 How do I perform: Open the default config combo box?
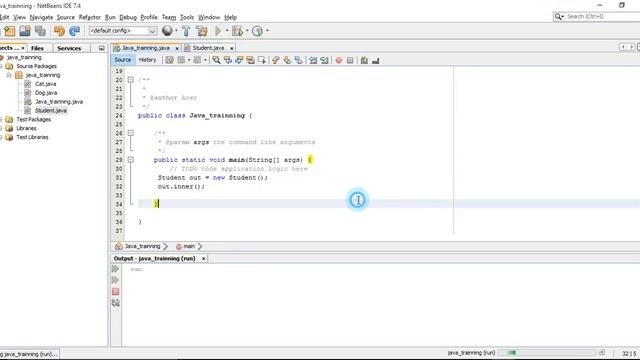click(123, 31)
